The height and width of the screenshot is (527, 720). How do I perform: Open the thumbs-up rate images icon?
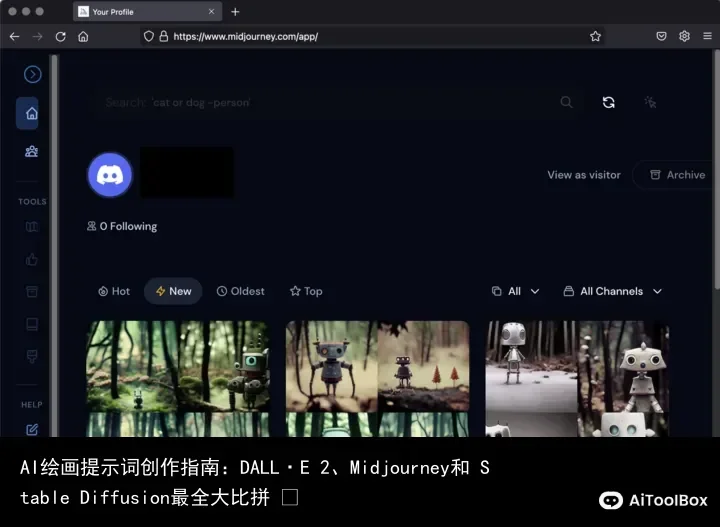[x=32, y=259]
